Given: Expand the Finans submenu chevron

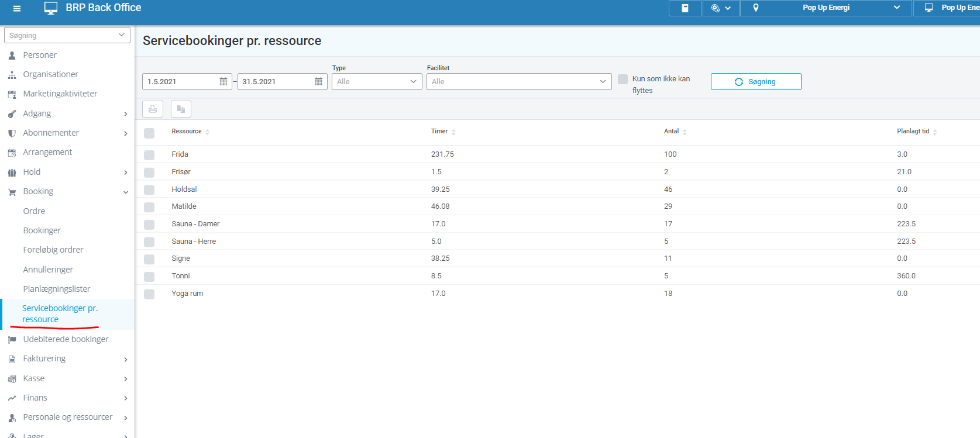Looking at the screenshot, I should pyautogui.click(x=126, y=398).
